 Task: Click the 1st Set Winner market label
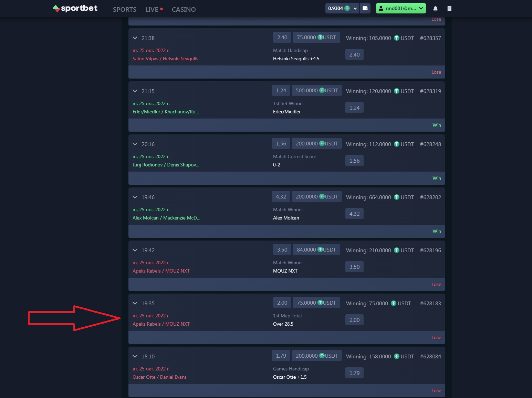[x=289, y=103]
